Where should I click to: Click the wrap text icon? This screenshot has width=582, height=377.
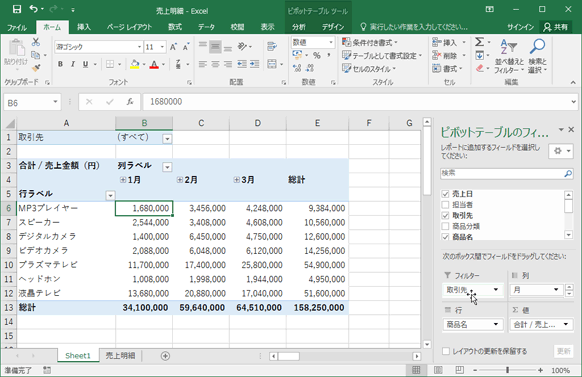[272, 46]
